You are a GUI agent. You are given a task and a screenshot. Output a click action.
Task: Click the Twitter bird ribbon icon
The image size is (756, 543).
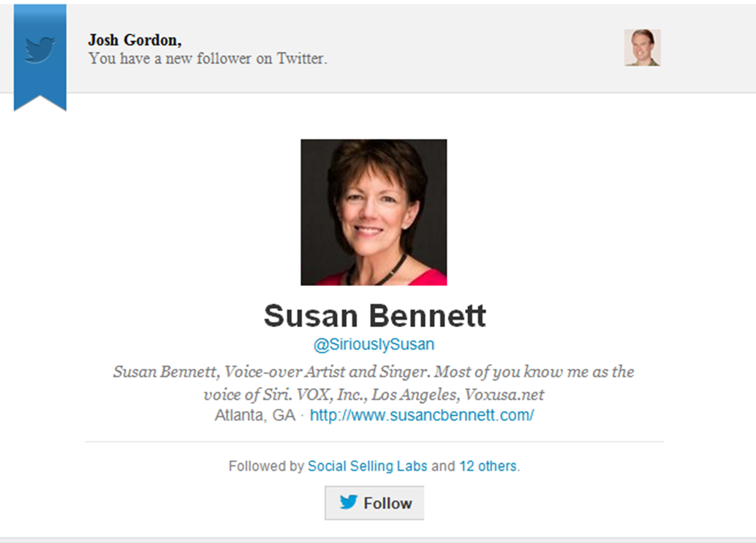click(x=39, y=50)
